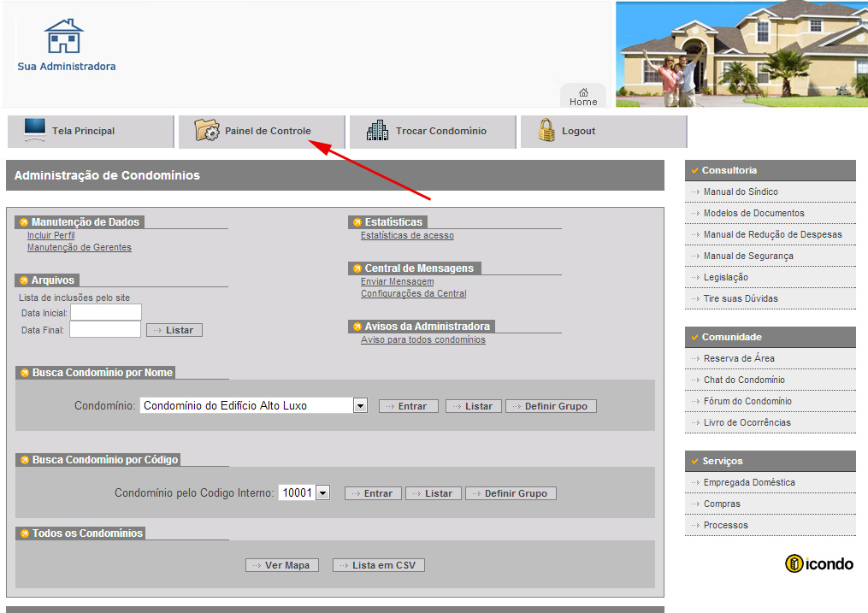Follow the Estatísticas de acesso link
This screenshot has width=868, height=613.
pos(407,235)
